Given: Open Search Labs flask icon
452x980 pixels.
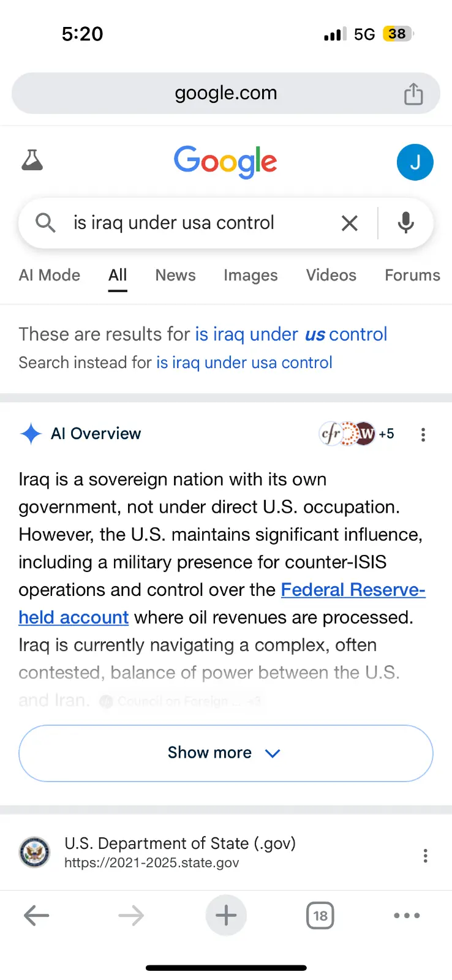Looking at the screenshot, I should 32,160.
